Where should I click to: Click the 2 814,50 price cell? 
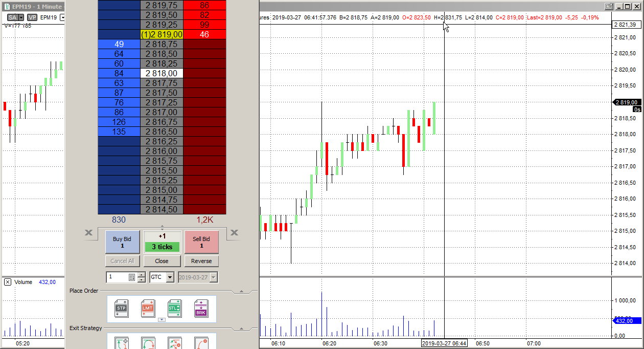162,209
